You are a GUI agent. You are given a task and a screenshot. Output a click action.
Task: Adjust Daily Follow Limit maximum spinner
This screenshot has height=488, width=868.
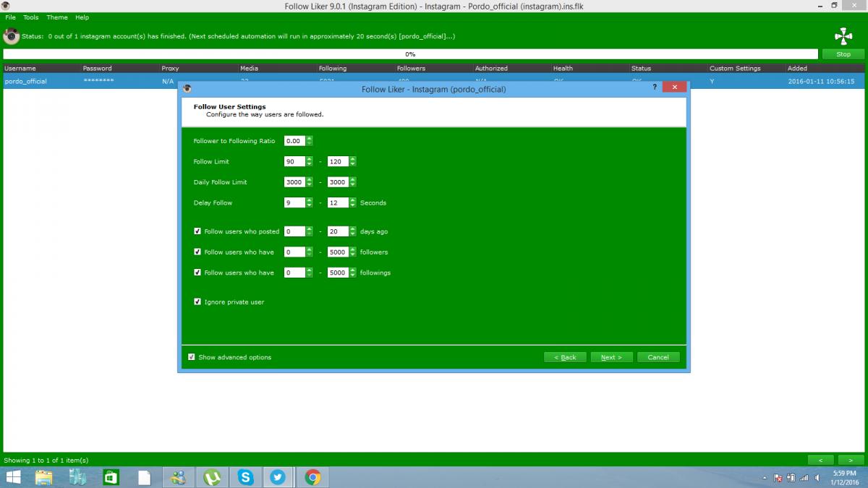tap(353, 182)
